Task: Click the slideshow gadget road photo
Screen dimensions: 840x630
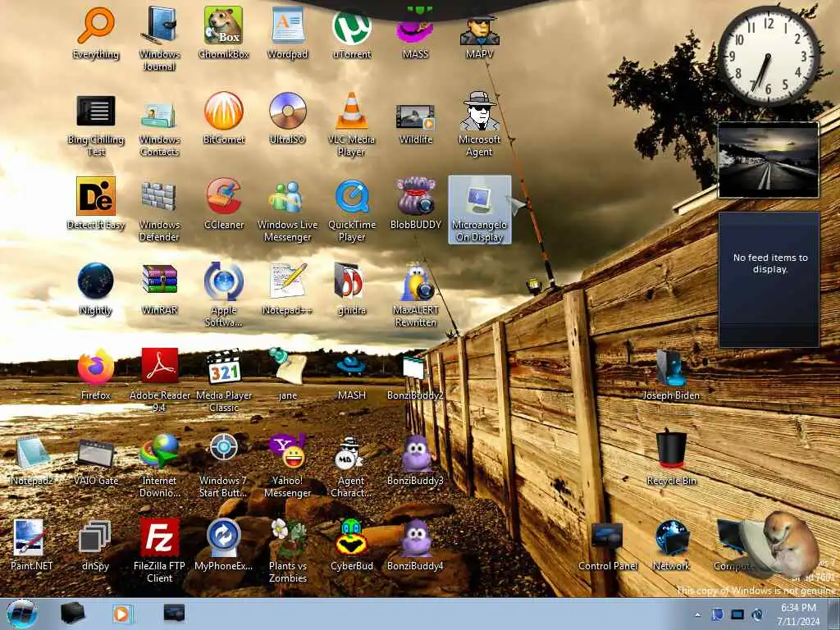Action: (768, 160)
